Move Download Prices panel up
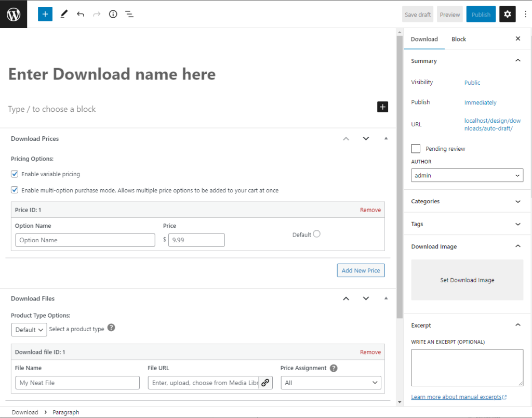The image size is (532, 418). pyautogui.click(x=346, y=138)
